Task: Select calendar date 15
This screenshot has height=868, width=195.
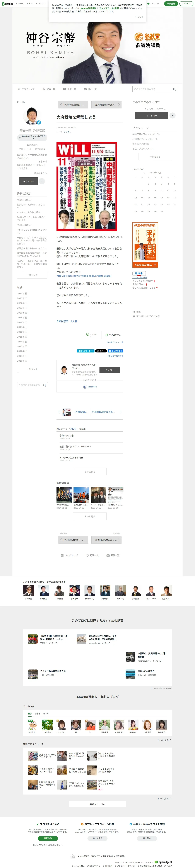Action: click(149, 198)
